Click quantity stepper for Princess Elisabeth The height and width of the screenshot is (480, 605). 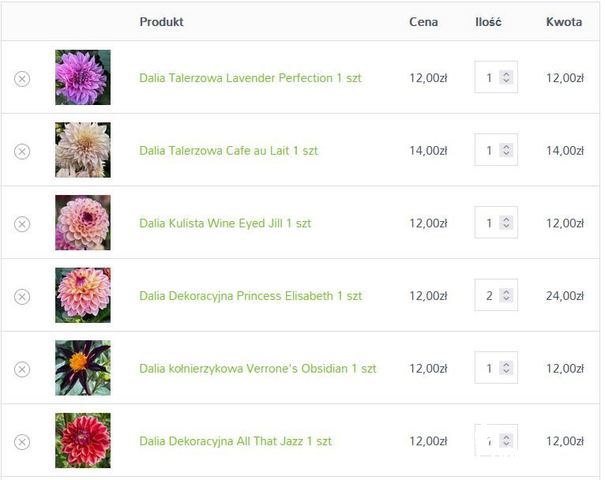[506, 295]
